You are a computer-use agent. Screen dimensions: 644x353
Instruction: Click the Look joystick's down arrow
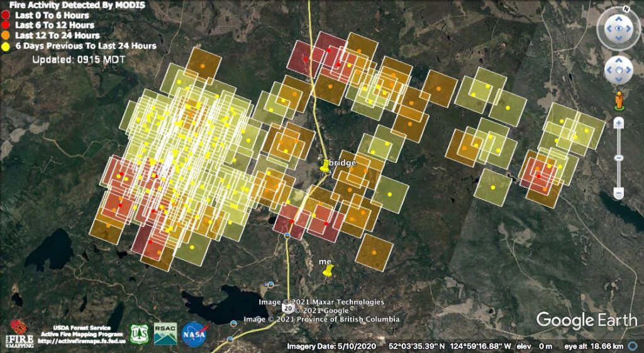coord(619,38)
